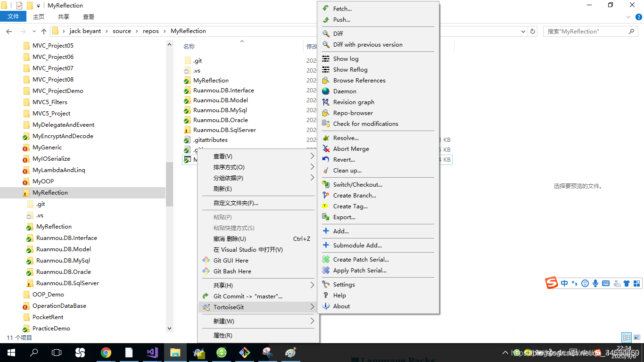The image size is (644, 362).
Task: Select MyGeneric in the navigation tree
Action: (47, 147)
